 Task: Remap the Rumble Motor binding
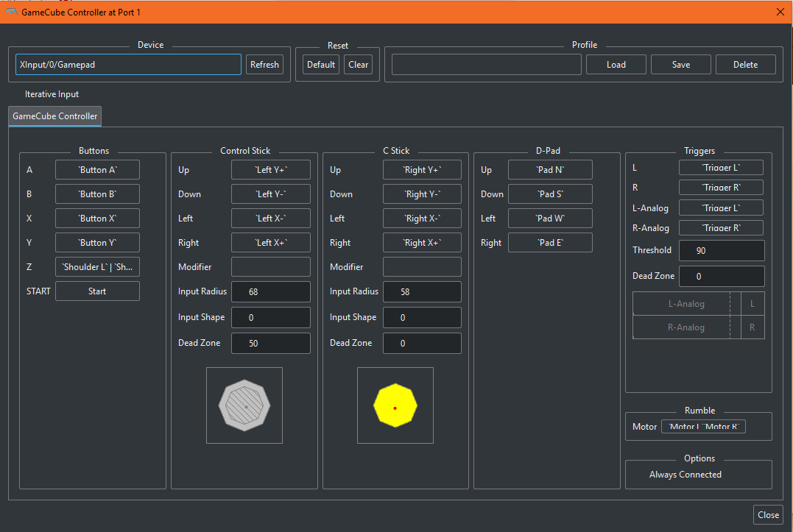click(x=703, y=426)
